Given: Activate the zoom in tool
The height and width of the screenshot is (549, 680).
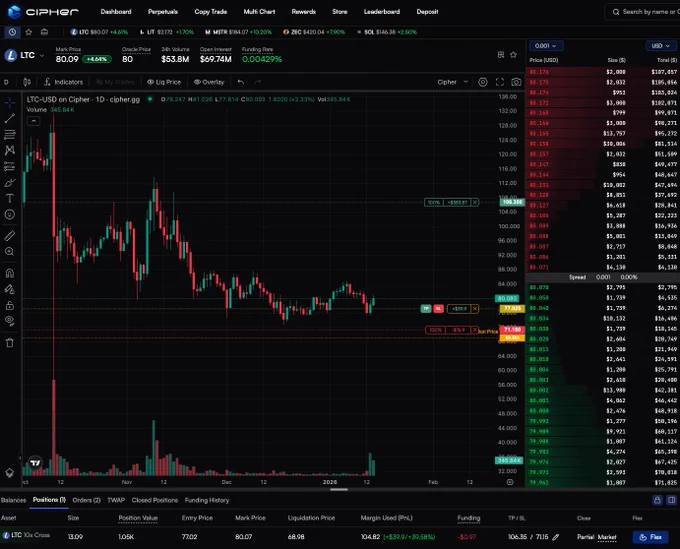Looking at the screenshot, I should click(x=10, y=252).
